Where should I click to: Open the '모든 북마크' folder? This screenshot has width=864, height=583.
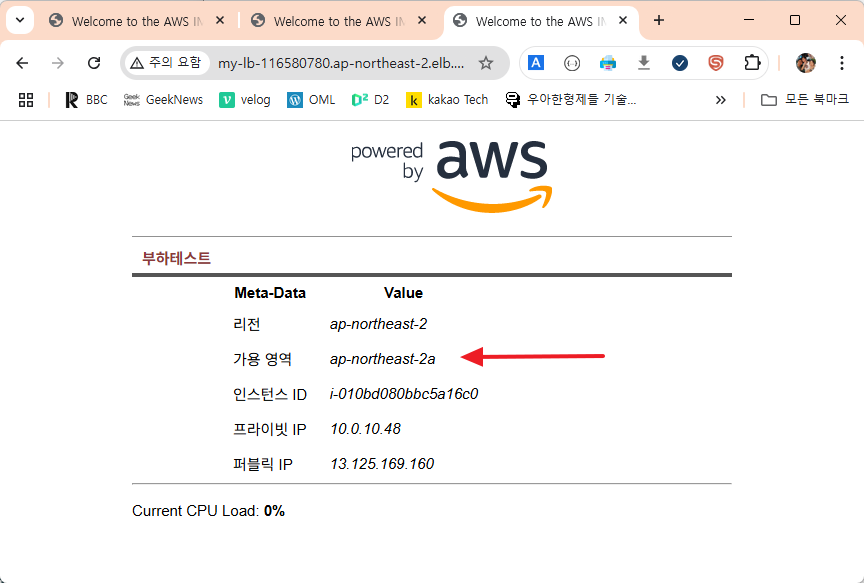804,100
